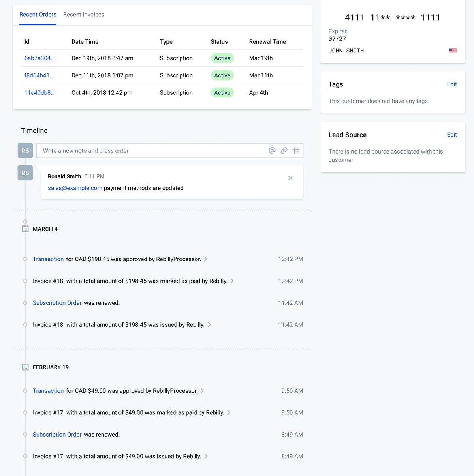Expand the CAD $49.00 transaction entry chevron
The width and height of the screenshot is (474, 476).
click(202, 391)
